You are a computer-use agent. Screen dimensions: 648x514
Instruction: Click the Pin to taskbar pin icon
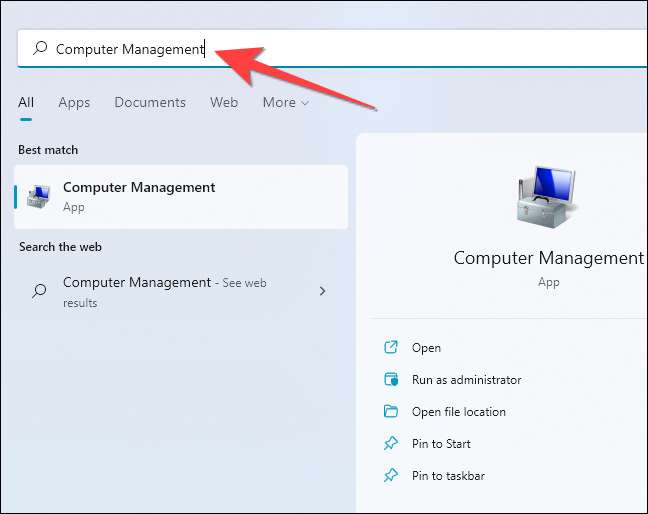point(391,475)
